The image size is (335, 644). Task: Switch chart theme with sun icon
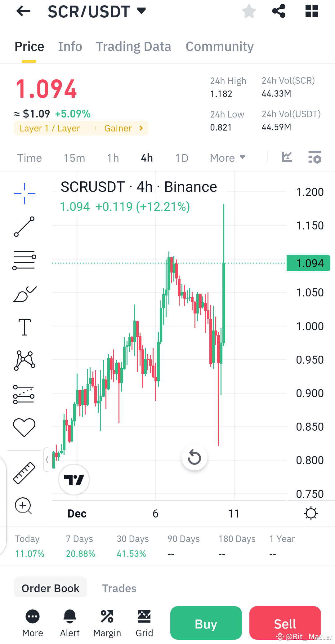(311, 513)
